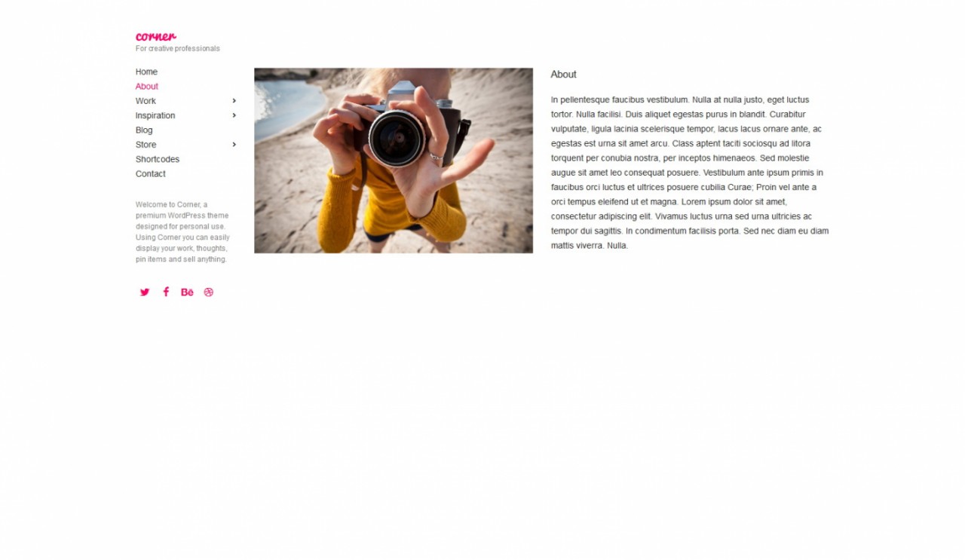Click the Welcome to Corner sidebar text
This screenshot has height=560, width=965.
tap(183, 232)
